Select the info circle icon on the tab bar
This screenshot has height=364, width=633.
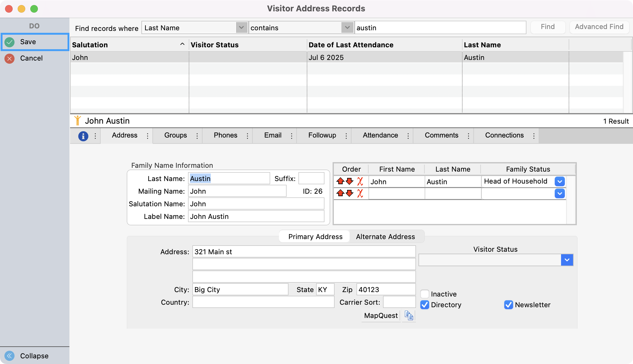(x=83, y=136)
